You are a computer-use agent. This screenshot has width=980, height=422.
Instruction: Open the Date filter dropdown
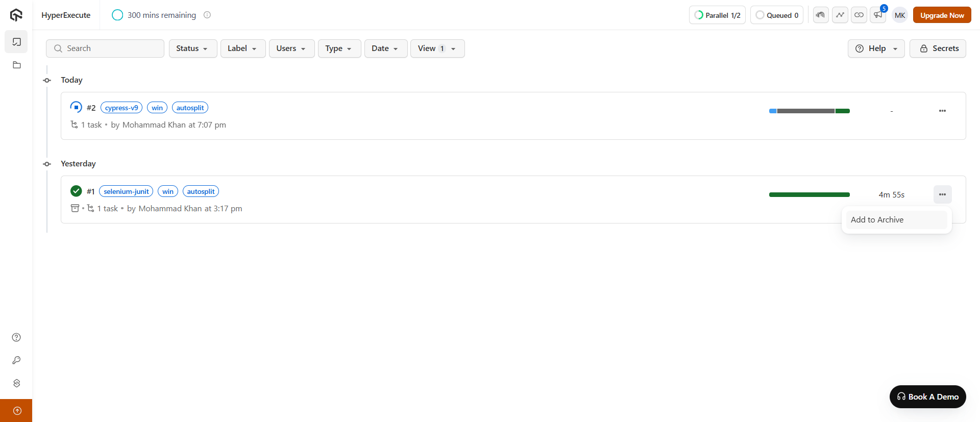tap(386, 48)
